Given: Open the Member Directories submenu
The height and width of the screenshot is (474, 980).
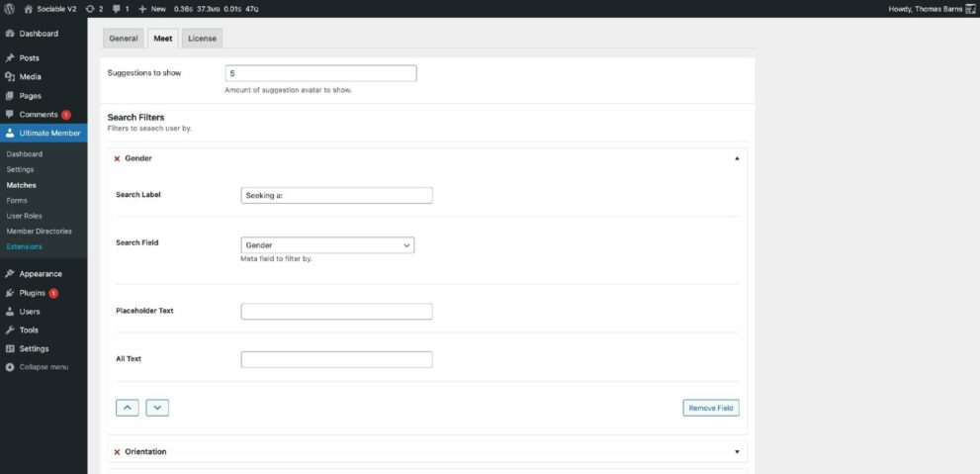Looking at the screenshot, I should tap(40, 232).
